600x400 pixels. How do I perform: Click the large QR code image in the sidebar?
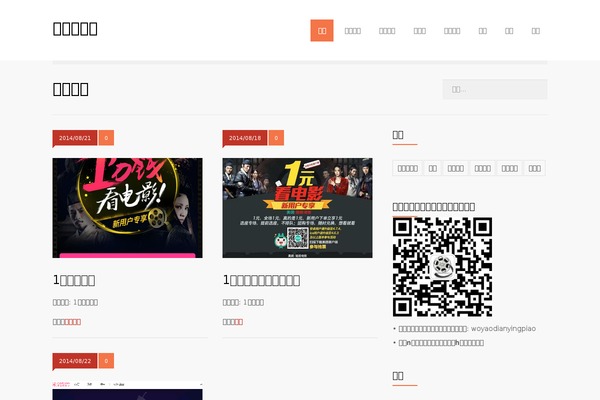(442, 267)
